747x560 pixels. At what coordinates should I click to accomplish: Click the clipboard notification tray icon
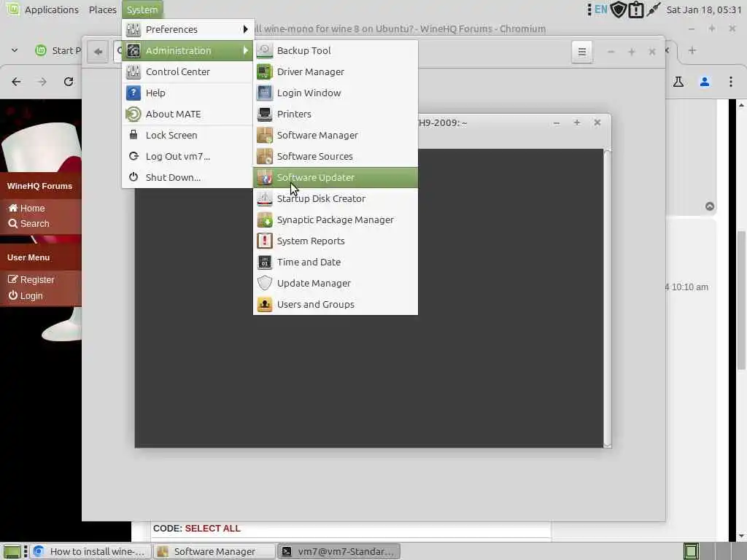tap(636, 9)
